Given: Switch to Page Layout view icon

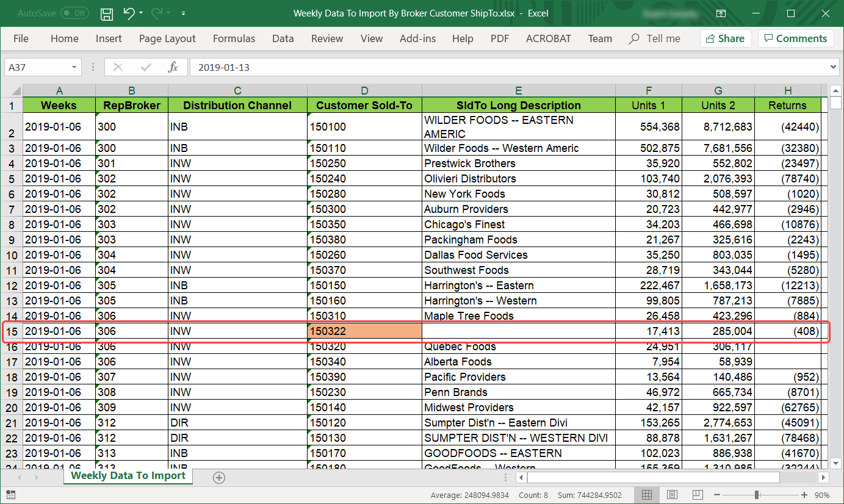Looking at the screenshot, I should pyautogui.click(x=672, y=494).
